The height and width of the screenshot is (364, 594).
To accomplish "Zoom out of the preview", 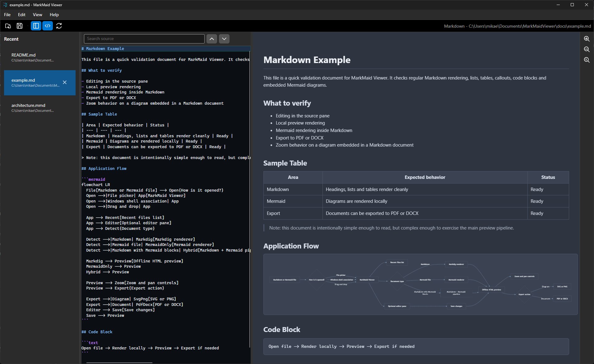I will tap(587, 49).
